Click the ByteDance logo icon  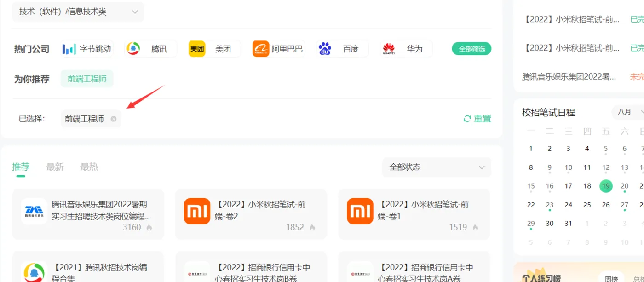coord(69,49)
